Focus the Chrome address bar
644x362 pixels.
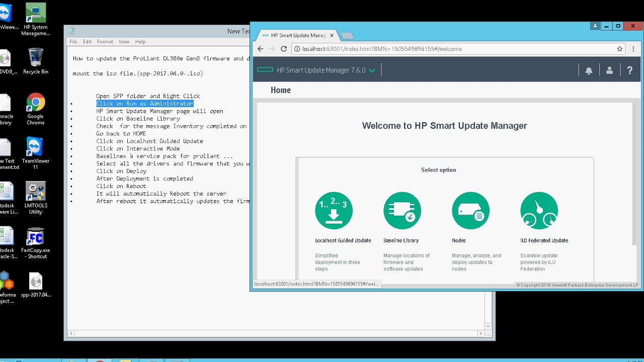click(x=458, y=49)
